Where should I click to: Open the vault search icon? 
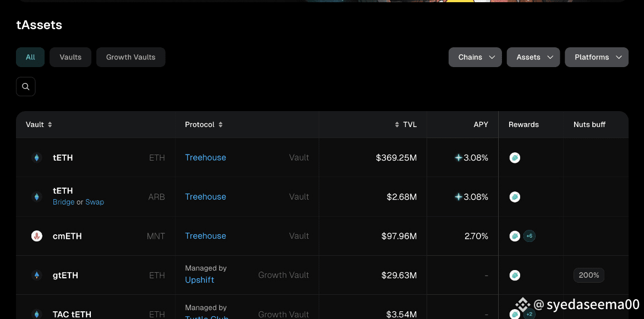(x=25, y=87)
